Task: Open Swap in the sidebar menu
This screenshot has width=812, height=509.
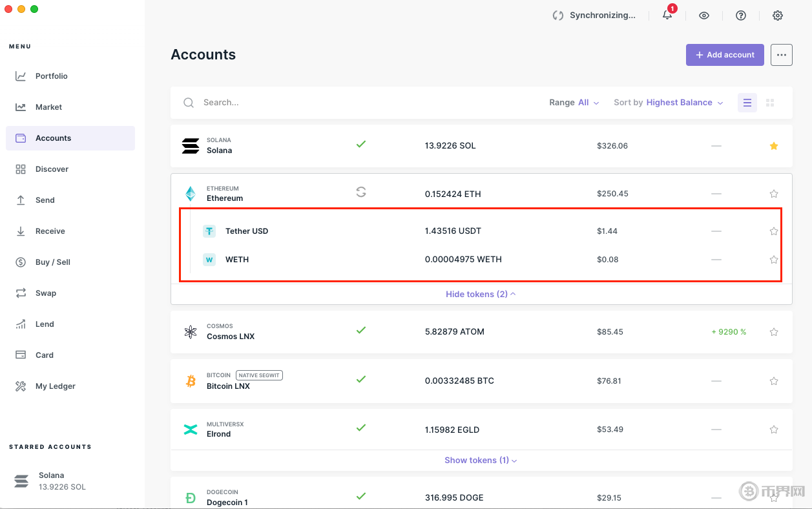Action: (45, 293)
